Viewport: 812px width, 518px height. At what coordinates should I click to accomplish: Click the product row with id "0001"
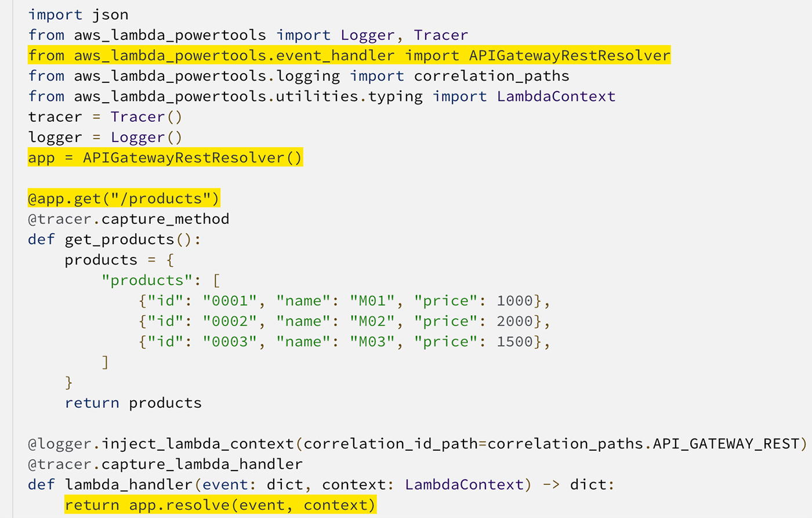pyautogui.click(x=345, y=300)
